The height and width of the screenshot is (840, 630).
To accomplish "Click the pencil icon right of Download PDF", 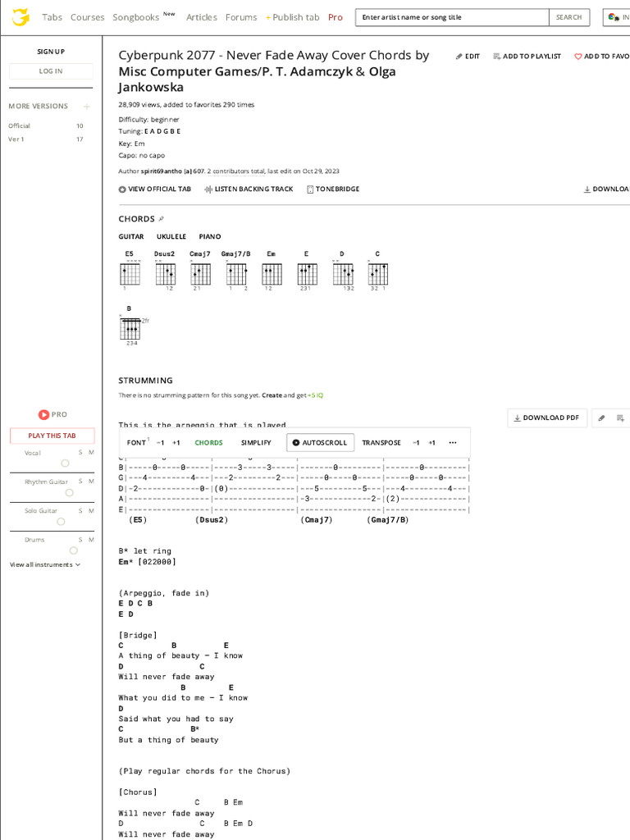I will coord(601,418).
